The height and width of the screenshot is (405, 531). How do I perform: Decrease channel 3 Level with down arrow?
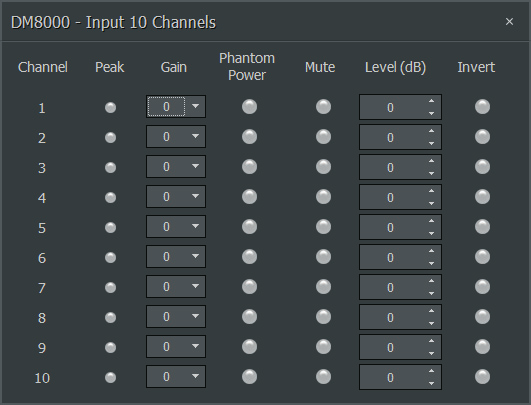click(x=431, y=173)
